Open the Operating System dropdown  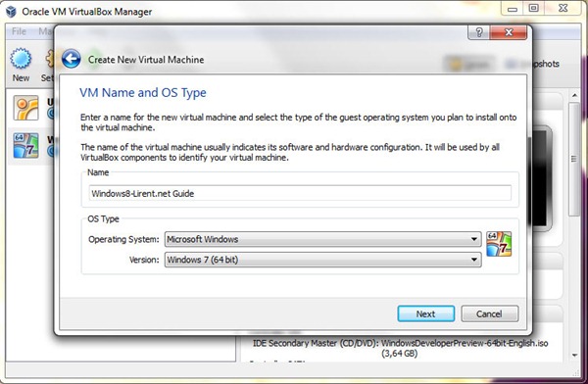tap(322, 239)
